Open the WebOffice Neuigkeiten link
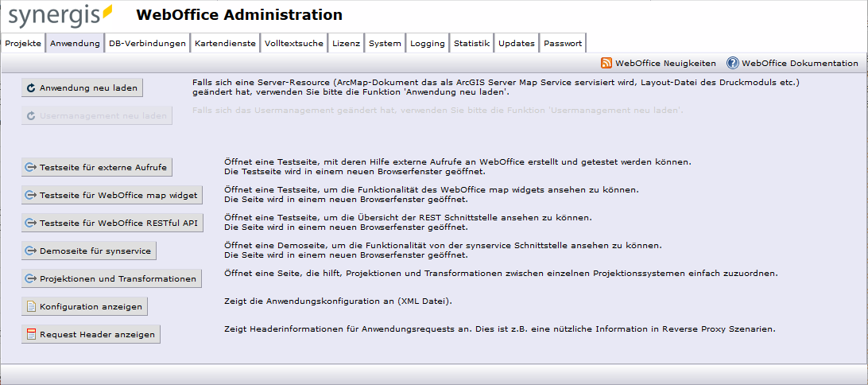This screenshot has width=868, height=385. [665, 63]
